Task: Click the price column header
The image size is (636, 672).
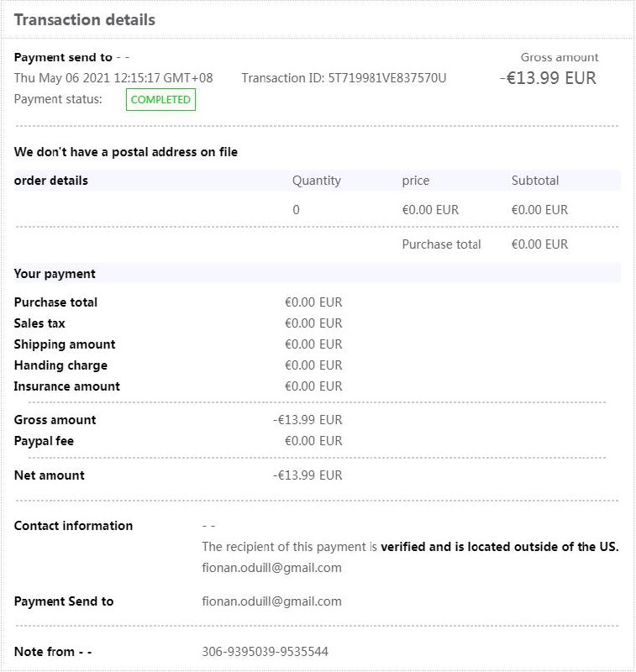Action: point(416,181)
